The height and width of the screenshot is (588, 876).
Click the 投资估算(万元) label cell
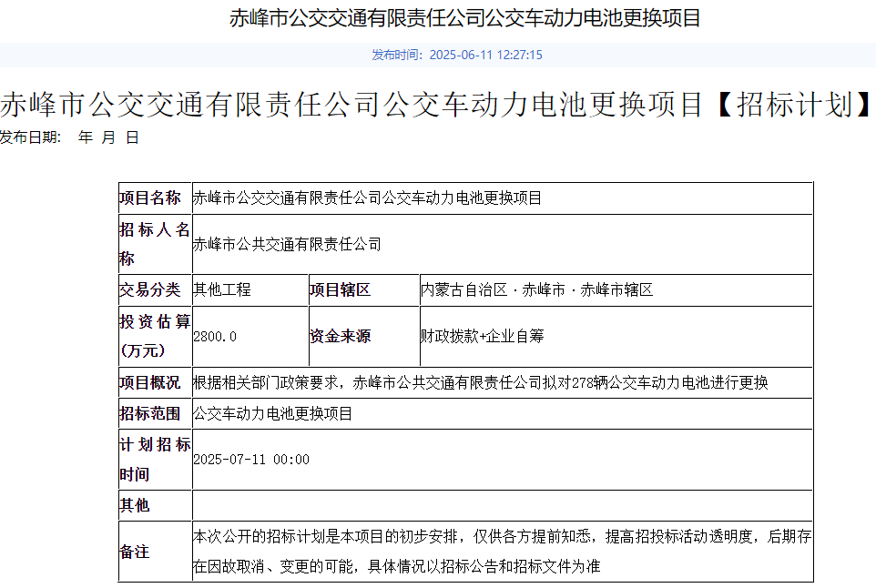pyautogui.click(x=155, y=336)
